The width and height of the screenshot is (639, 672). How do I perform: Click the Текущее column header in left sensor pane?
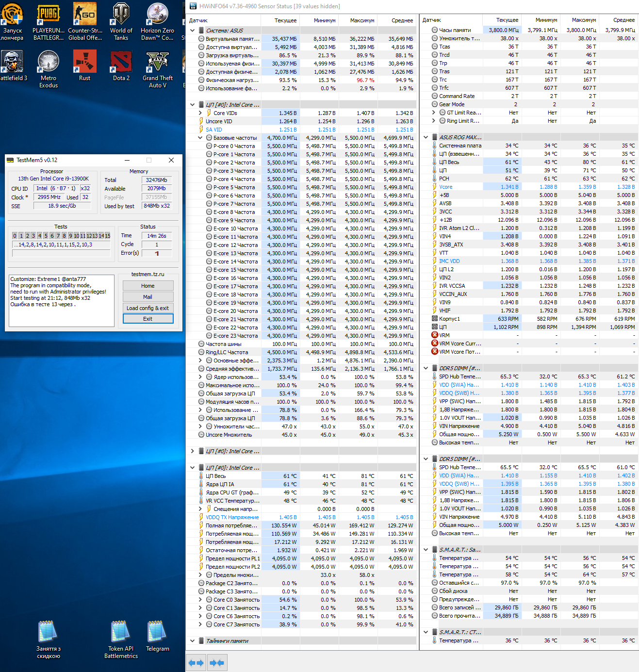pyautogui.click(x=280, y=20)
